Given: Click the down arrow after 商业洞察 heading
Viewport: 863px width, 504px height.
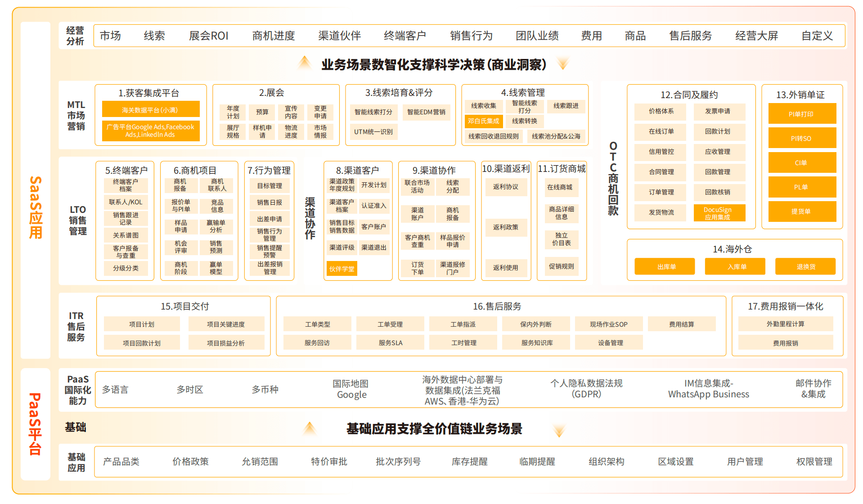Looking at the screenshot, I should click(x=562, y=64).
